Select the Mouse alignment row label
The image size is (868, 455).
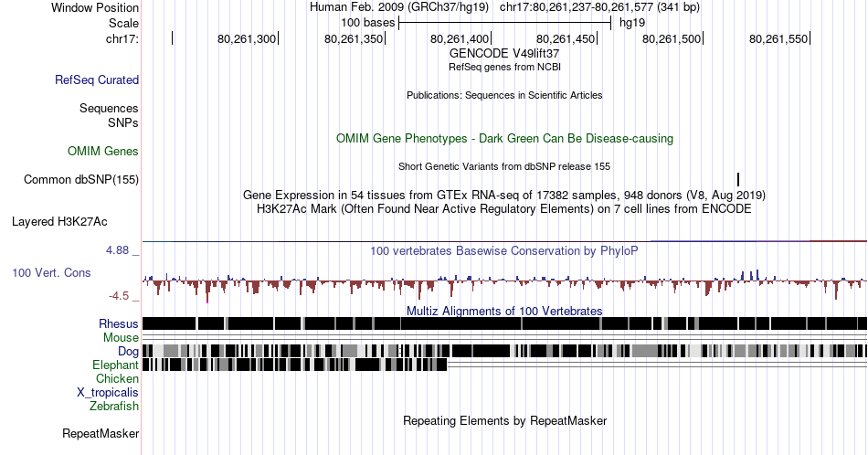(x=121, y=337)
